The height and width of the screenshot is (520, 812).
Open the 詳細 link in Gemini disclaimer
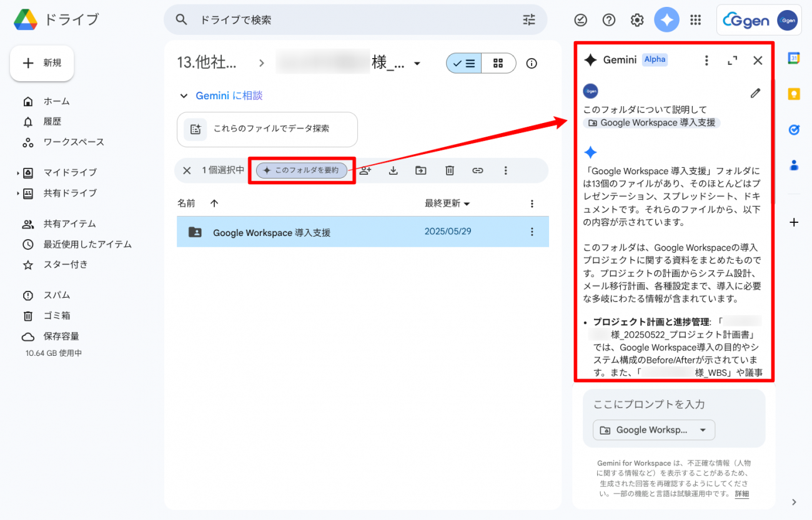741,494
